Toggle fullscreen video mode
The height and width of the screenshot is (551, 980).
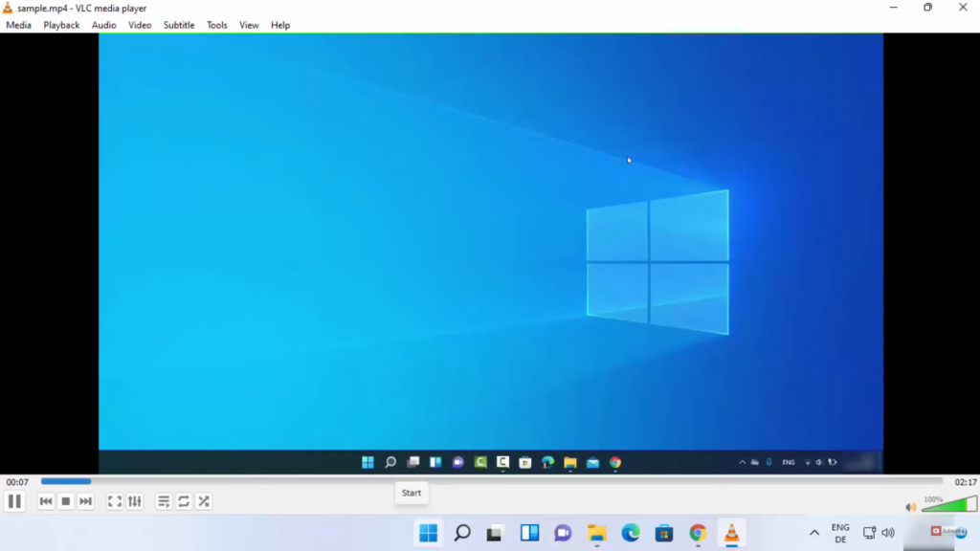coord(114,501)
